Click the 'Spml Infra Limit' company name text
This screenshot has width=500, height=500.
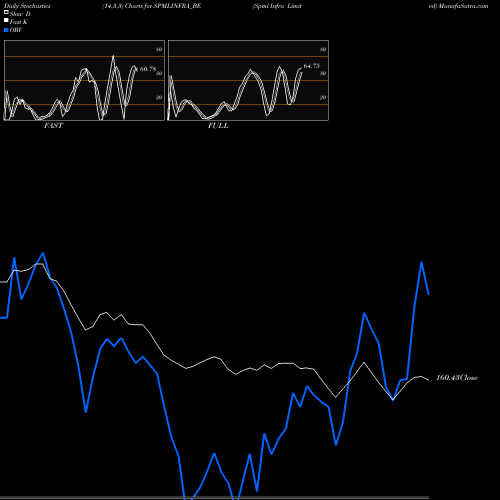[277, 6]
